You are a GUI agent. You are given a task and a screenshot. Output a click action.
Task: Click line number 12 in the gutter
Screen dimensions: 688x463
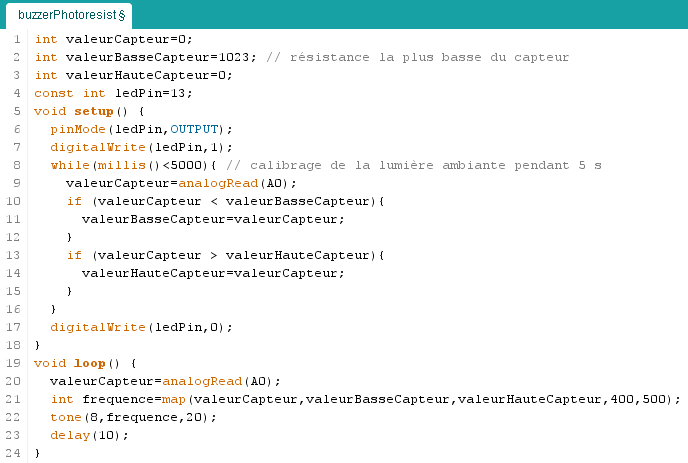(x=13, y=237)
